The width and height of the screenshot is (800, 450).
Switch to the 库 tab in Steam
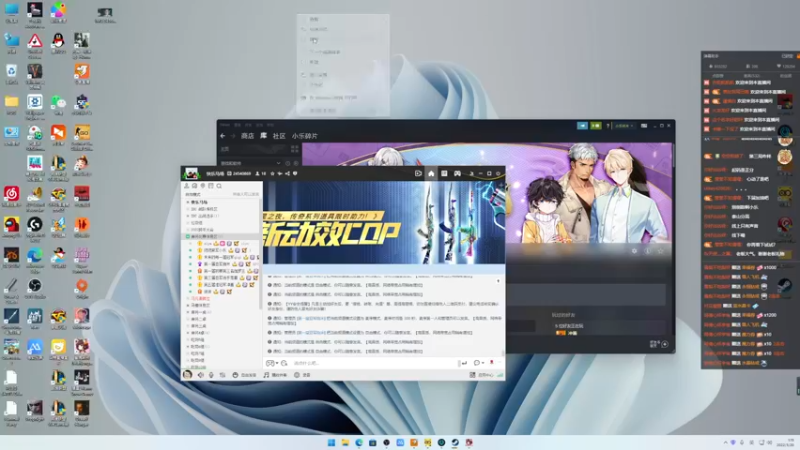pyautogui.click(x=263, y=136)
